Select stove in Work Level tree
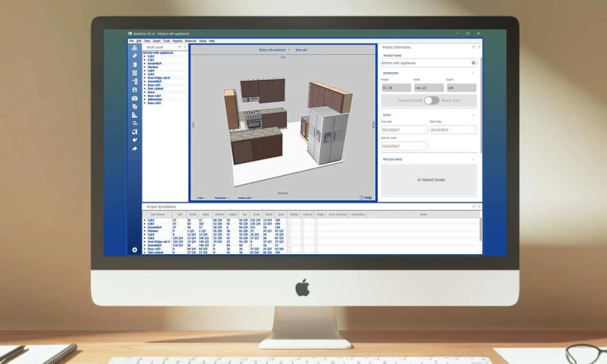The image size is (607, 364). 151,92
